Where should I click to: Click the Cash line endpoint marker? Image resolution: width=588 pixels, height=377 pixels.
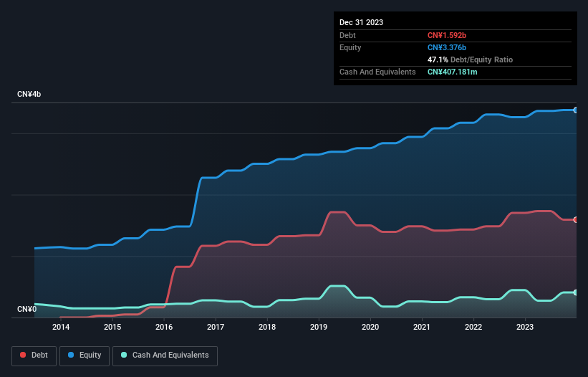pos(576,292)
